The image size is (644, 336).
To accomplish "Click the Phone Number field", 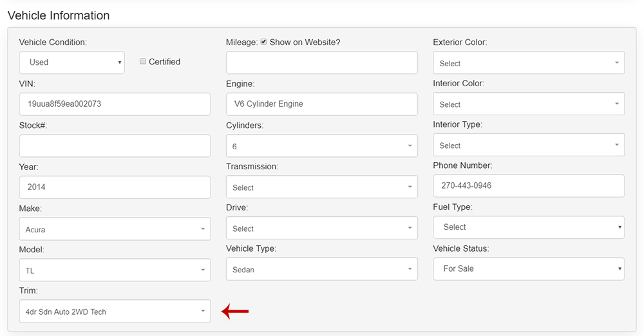I will point(528,186).
